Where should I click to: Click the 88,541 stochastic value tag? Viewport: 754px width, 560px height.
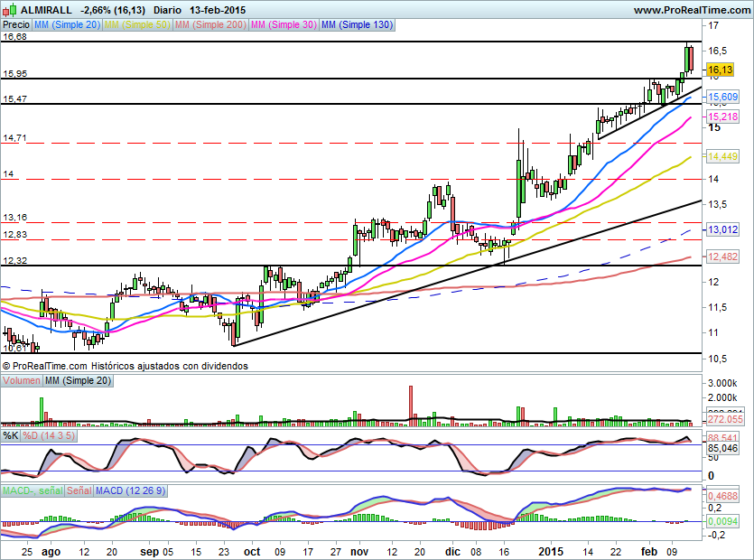722,438
